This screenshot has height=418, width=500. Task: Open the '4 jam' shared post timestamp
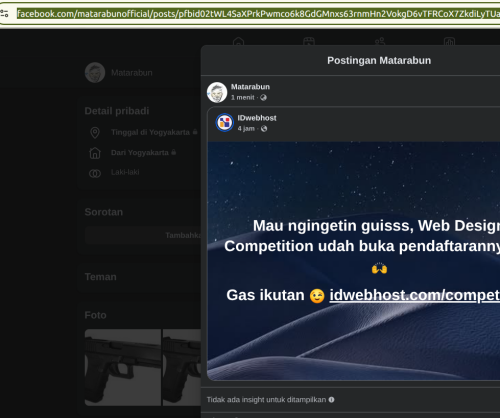[x=246, y=129]
